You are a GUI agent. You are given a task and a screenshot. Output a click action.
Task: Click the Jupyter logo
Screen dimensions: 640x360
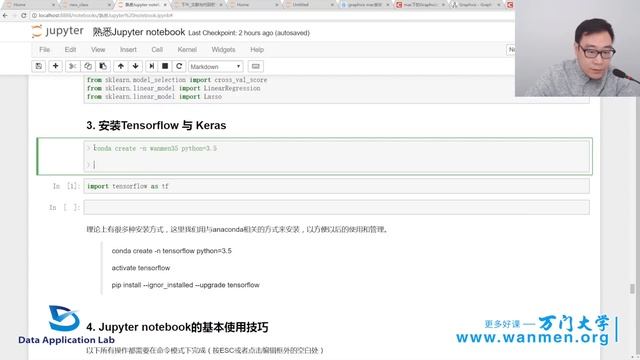(58, 31)
